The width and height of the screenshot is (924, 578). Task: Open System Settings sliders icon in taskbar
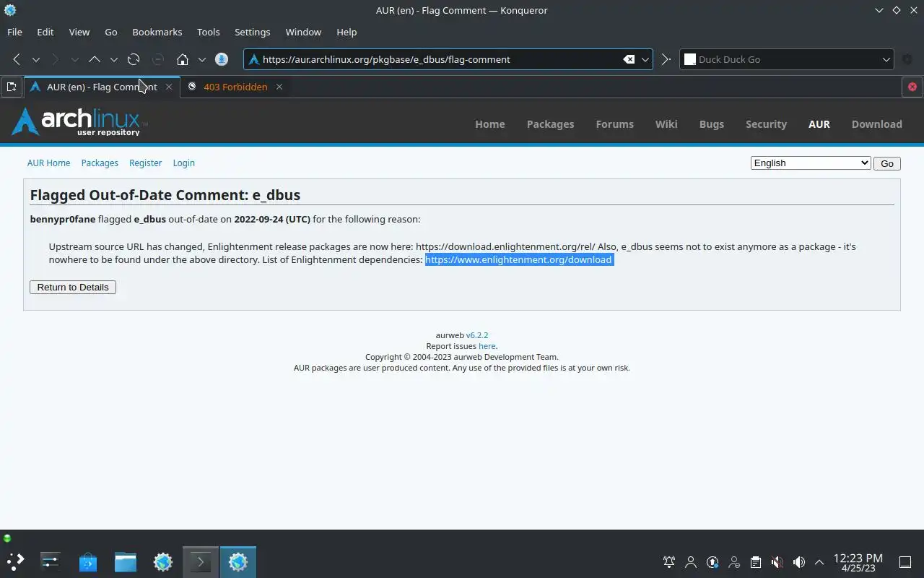point(51,561)
